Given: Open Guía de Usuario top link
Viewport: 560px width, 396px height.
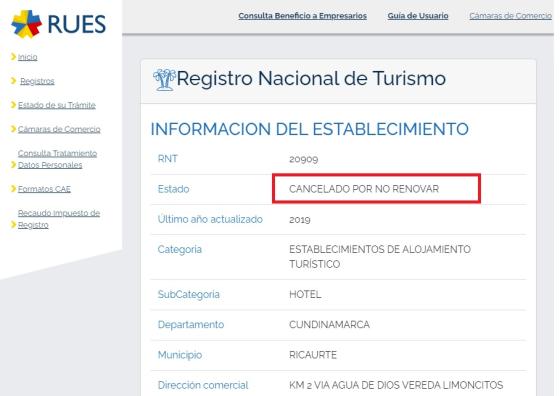Looking at the screenshot, I should pos(418,16).
